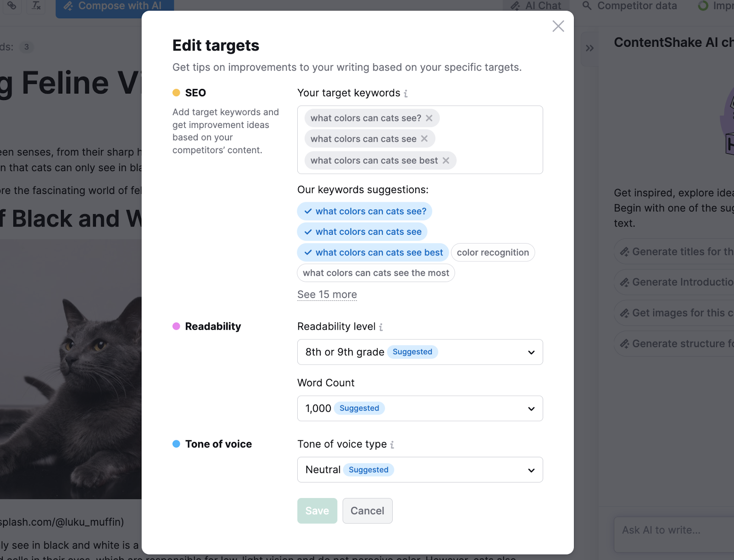This screenshot has height=560, width=734.
Task: Deselect suggested keyword 'what colors can cats see?'
Action: [x=365, y=211]
